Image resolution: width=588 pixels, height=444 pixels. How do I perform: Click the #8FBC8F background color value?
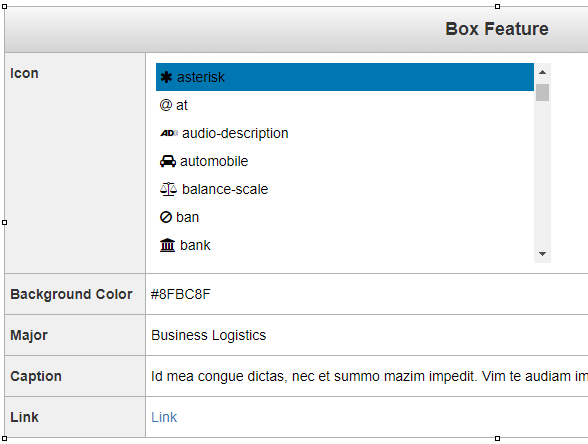pyautogui.click(x=180, y=294)
